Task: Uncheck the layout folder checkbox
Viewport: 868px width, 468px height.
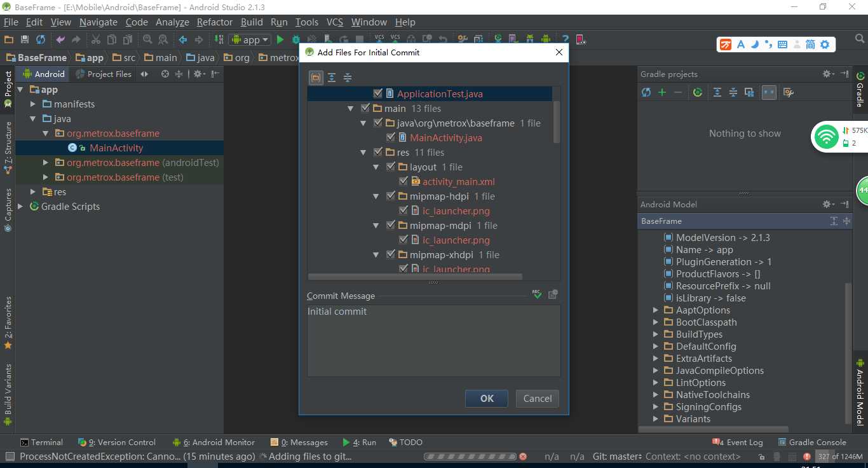Action: 391,167
